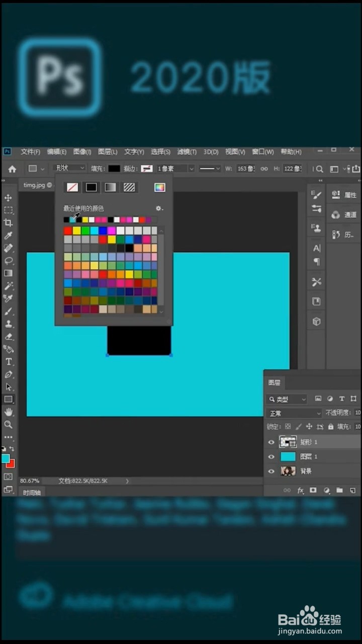Create new group folder icon
The image size is (362, 644).
(339, 490)
